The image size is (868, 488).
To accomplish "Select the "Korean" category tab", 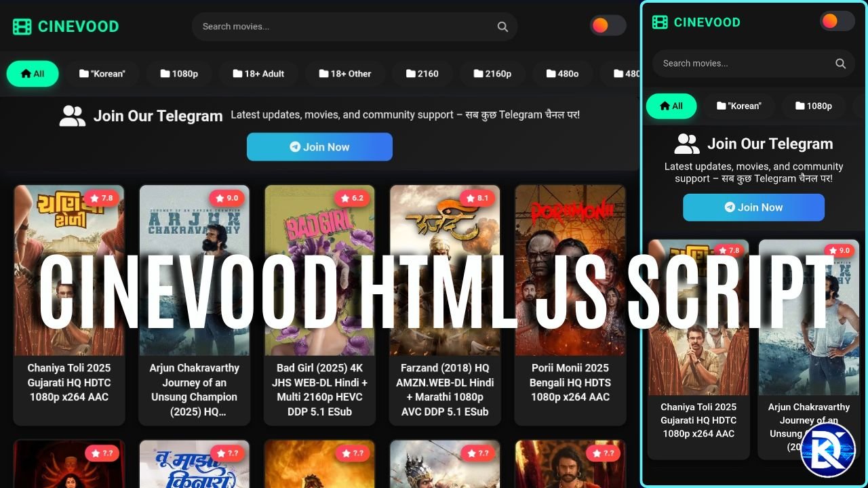I will 102,73.
